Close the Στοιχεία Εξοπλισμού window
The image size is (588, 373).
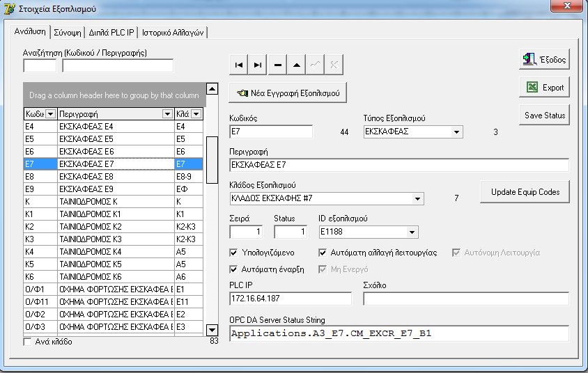(566, 6)
